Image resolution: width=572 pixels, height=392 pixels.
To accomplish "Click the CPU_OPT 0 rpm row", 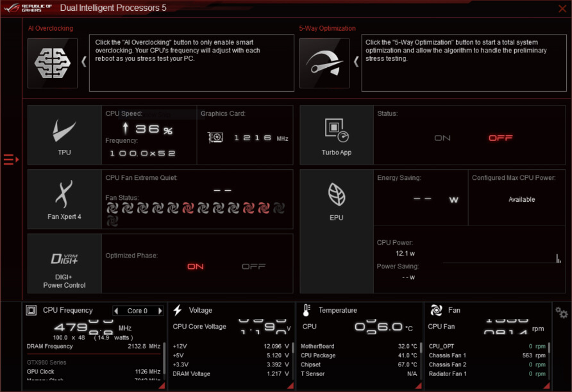I will click(487, 346).
